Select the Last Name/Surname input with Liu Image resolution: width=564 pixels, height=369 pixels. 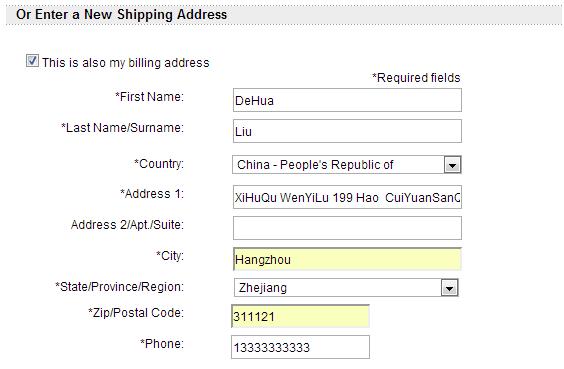(x=347, y=131)
